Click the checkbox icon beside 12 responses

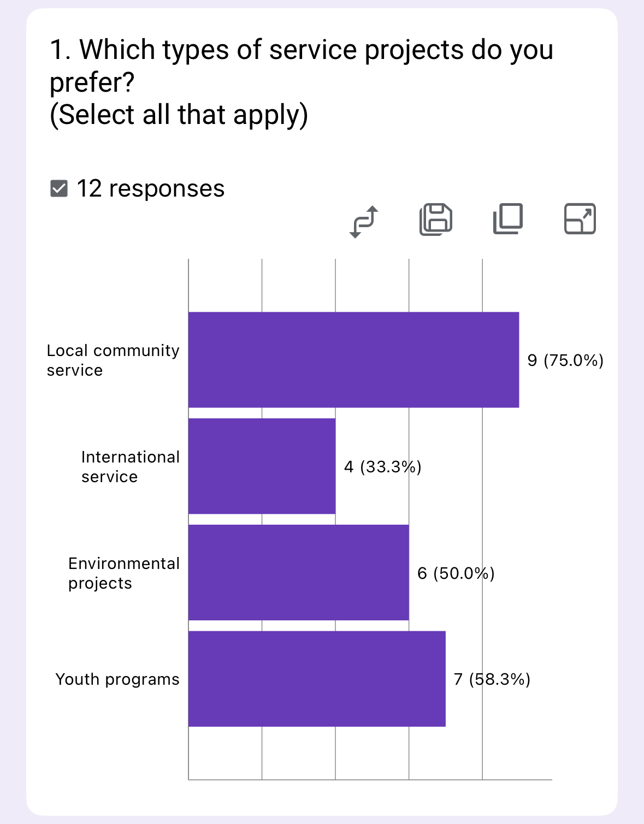pyautogui.click(x=59, y=188)
